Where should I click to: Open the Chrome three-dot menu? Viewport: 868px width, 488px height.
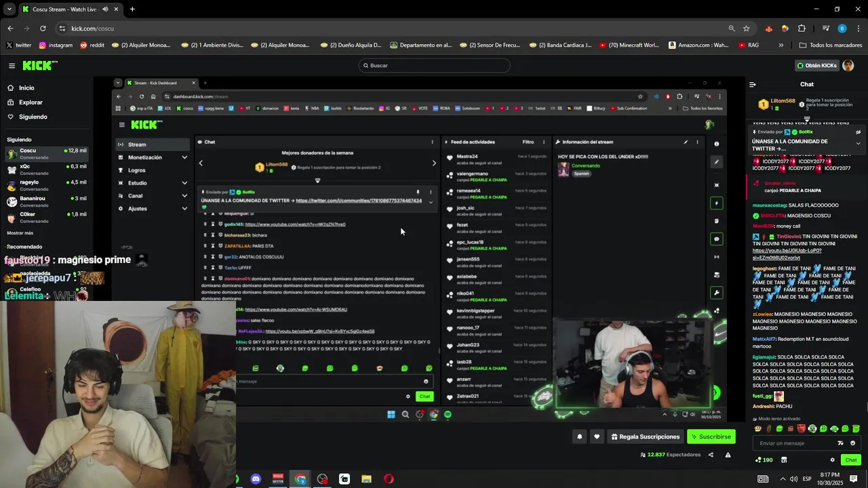859,28
